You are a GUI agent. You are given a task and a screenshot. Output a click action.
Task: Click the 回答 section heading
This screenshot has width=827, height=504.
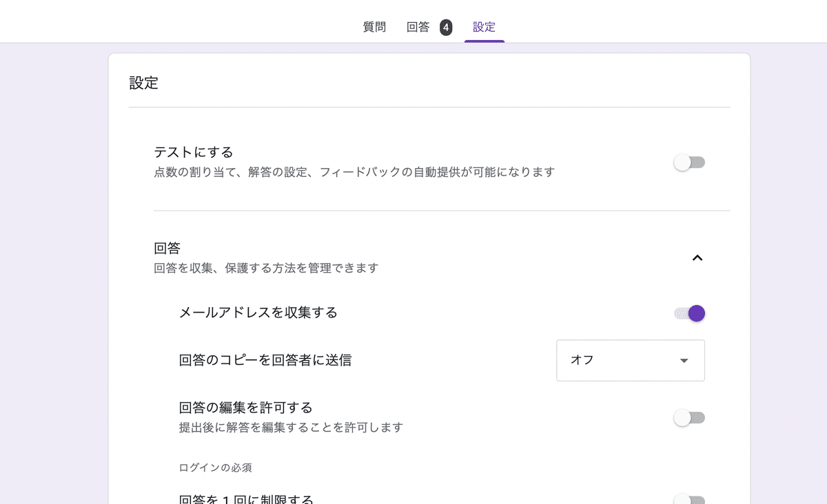tap(167, 248)
